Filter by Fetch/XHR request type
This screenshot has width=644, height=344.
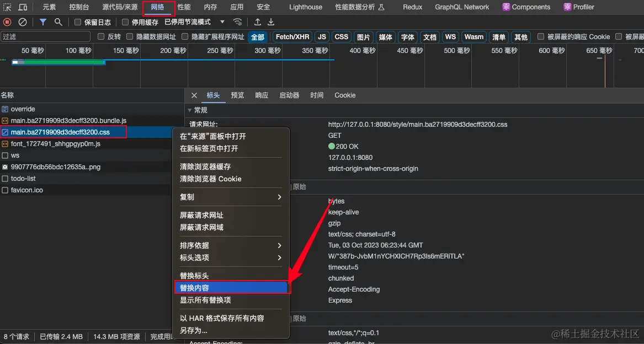292,37
